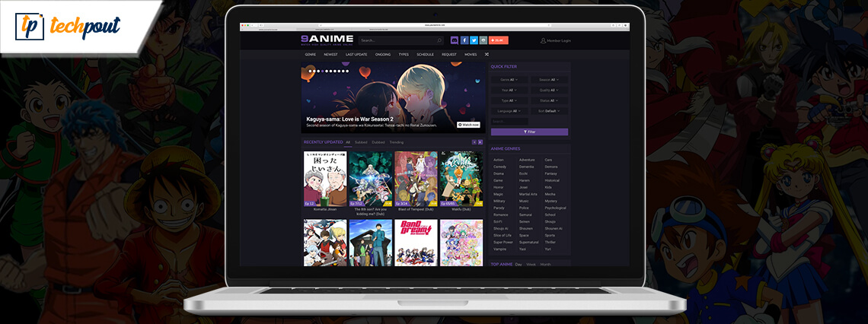Click the purple Filter button
Image resolution: width=868 pixels, height=324 pixels.
point(529,132)
